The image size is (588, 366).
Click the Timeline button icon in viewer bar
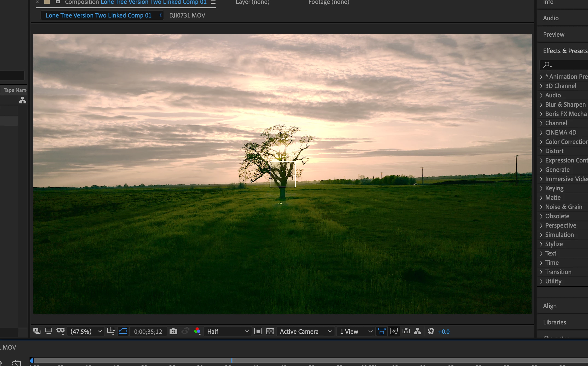pyautogui.click(x=406, y=331)
